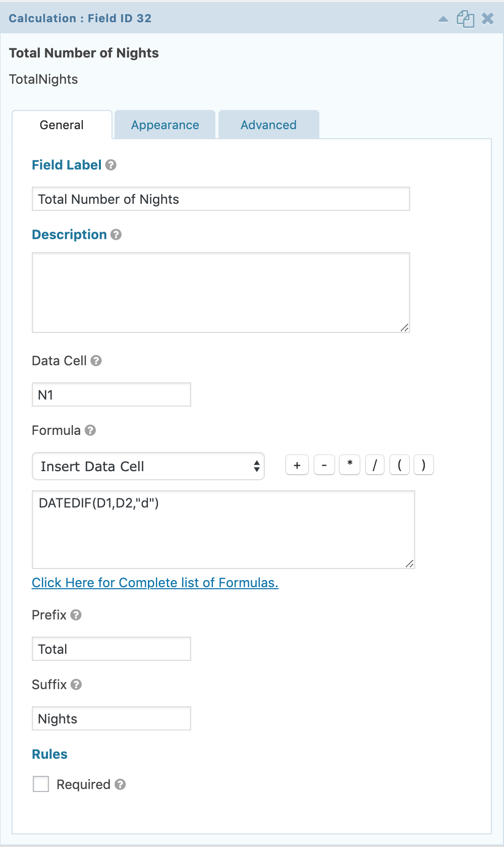Insert the divide slash operator
504x847 pixels.
[375, 465]
